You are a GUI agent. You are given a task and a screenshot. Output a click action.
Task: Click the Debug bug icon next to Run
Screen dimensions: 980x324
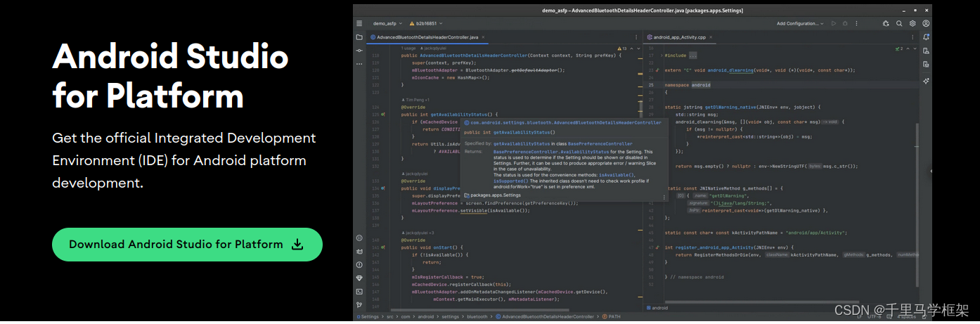(x=845, y=23)
